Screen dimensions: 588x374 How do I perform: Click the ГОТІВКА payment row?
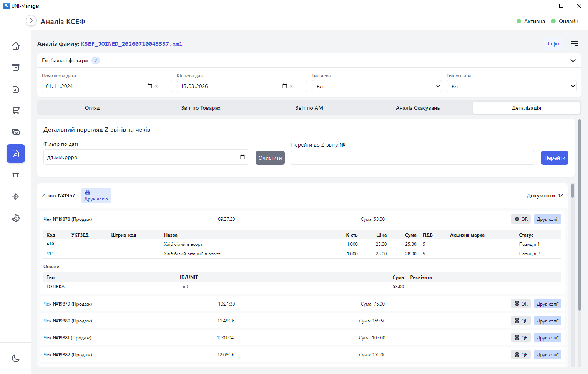pyautogui.click(x=302, y=286)
